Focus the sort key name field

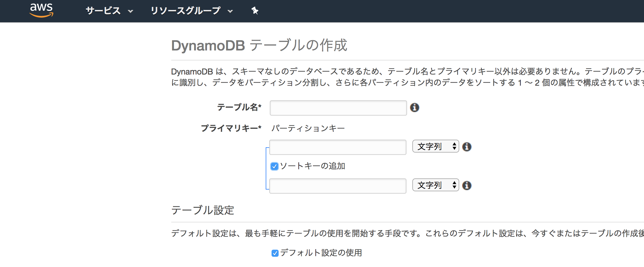point(338,186)
